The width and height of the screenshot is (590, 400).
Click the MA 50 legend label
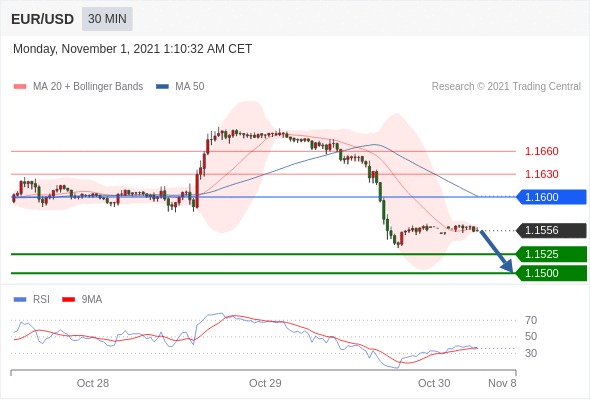[190, 87]
